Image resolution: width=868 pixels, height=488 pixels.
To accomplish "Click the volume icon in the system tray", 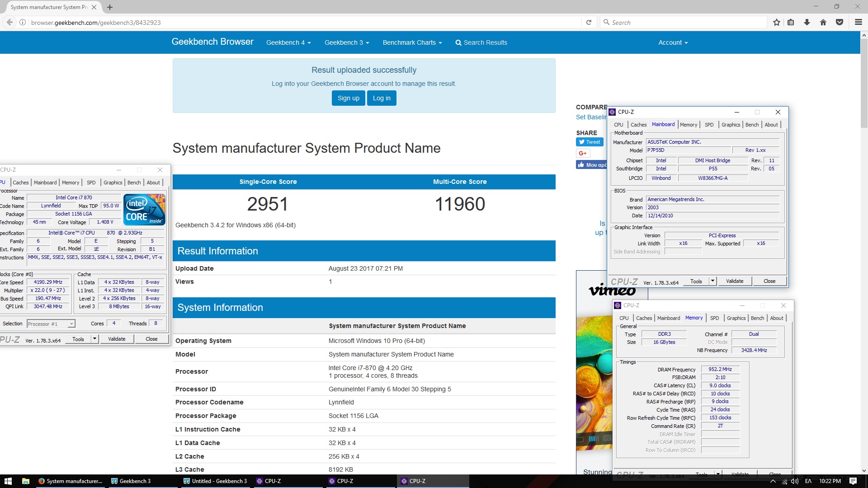I will 795,481.
